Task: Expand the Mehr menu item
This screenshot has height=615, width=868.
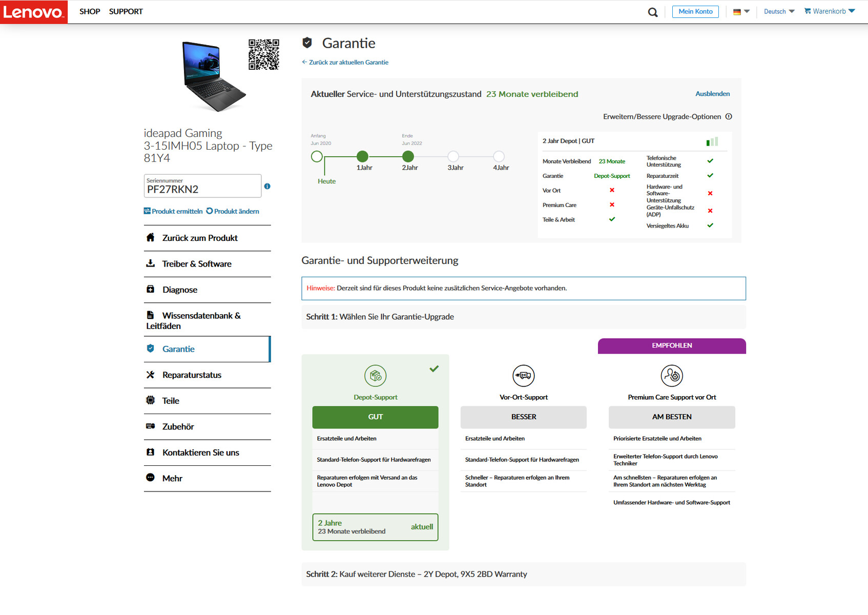Action: click(208, 479)
